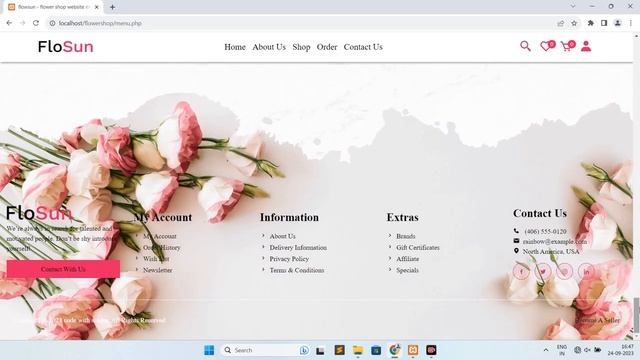Image resolution: width=640 pixels, height=360 pixels.
Task: Open the shopping cart icon
Action: [567, 46]
